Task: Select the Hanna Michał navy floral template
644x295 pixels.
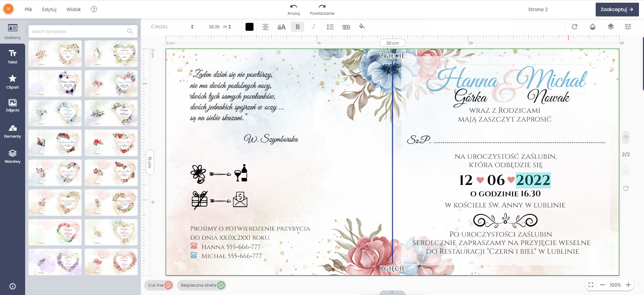Action: 55,84
